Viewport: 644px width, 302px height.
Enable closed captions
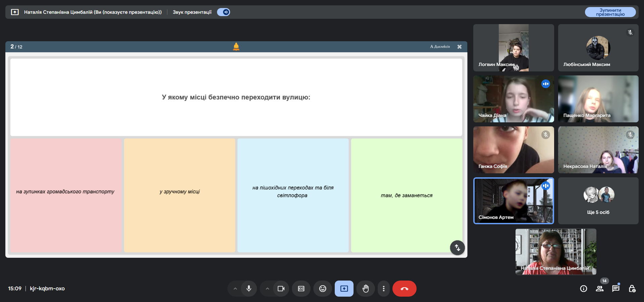(301, 289)
